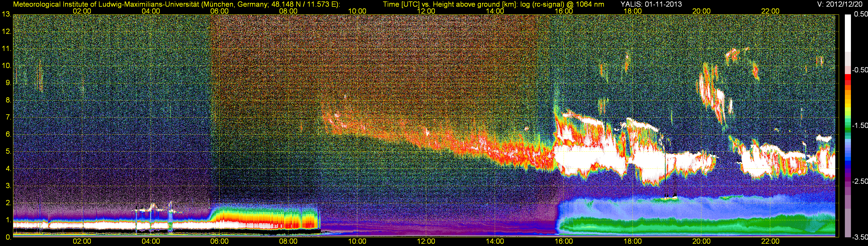Pick the red segment of the colorbar
868x246 pixels.
(848, 78)
